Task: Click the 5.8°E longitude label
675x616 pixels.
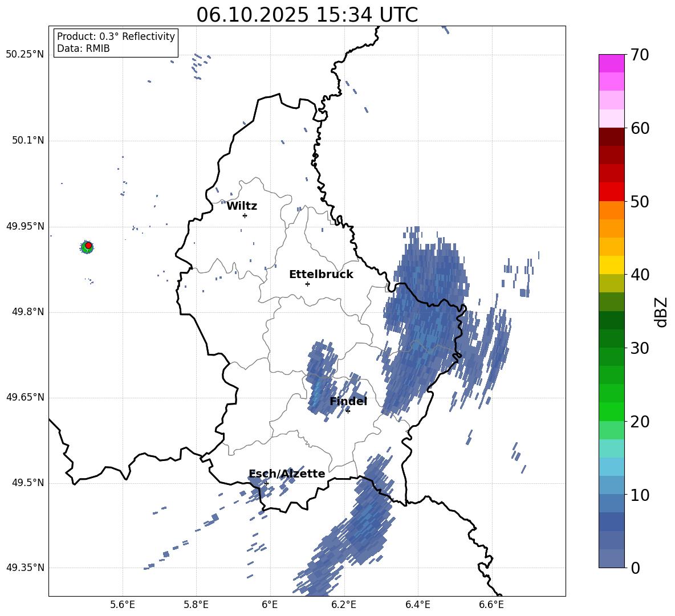Action: coord(196,605)
